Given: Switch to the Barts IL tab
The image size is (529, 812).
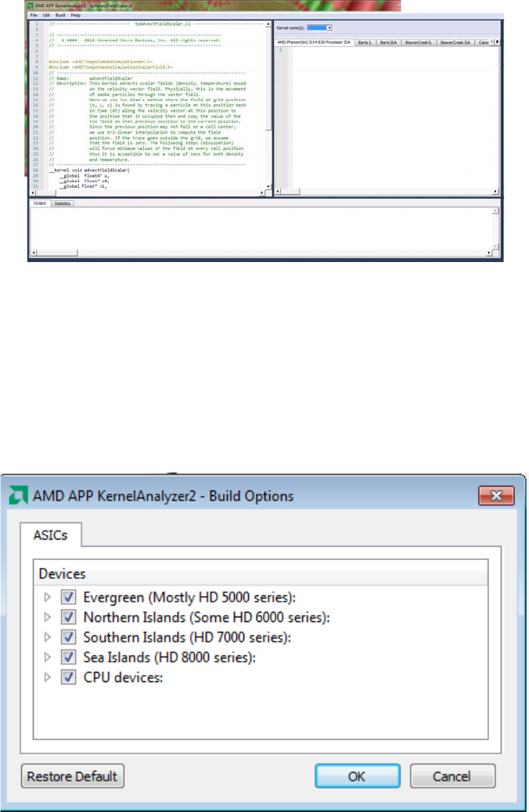Looking at the screenshot, I should (364, 42).
